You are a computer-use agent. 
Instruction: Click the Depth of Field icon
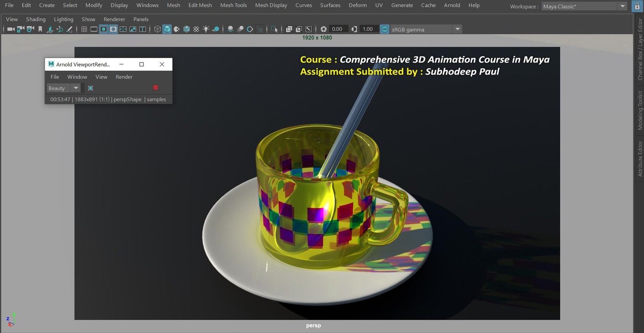click(x=260, y=29)
